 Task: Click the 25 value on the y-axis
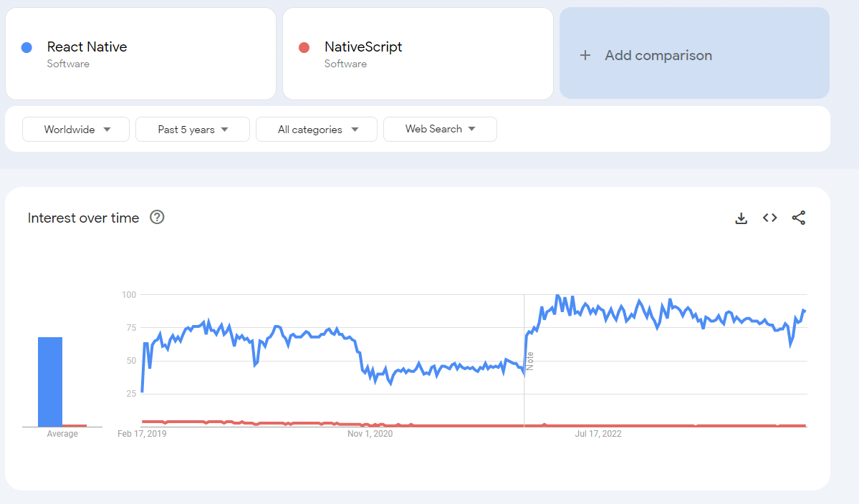pos(131,394)
